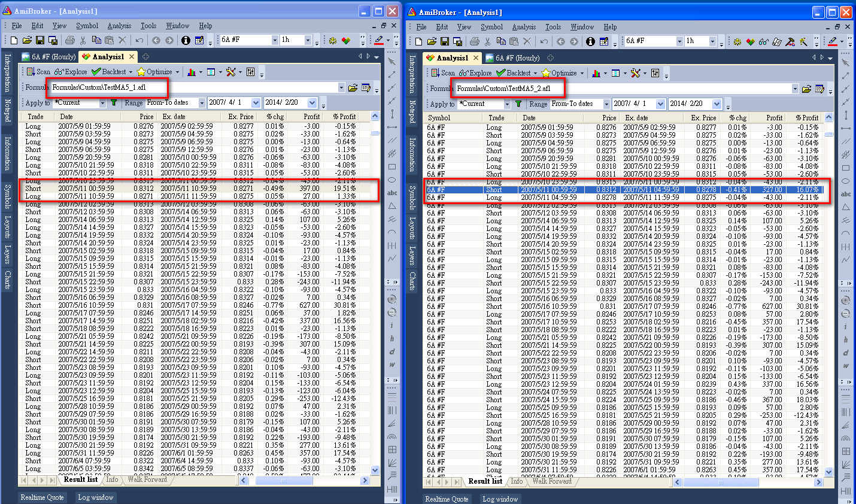Click Back arrow icon in right window toolbar

560,41
